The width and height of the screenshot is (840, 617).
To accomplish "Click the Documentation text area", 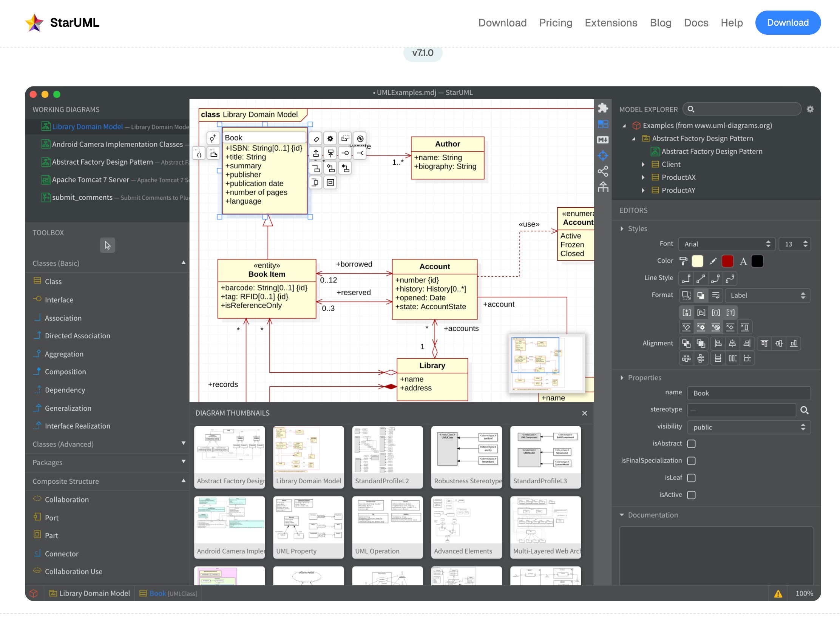I will 716,555.
